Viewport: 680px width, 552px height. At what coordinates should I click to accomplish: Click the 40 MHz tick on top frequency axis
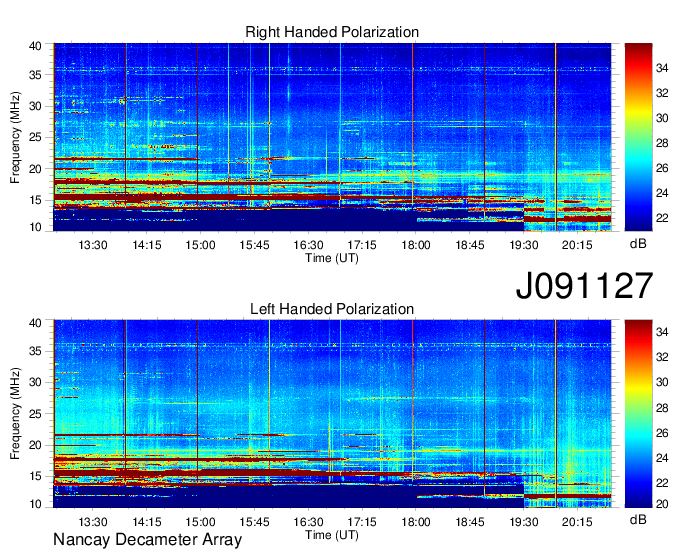tap(35, 46)
